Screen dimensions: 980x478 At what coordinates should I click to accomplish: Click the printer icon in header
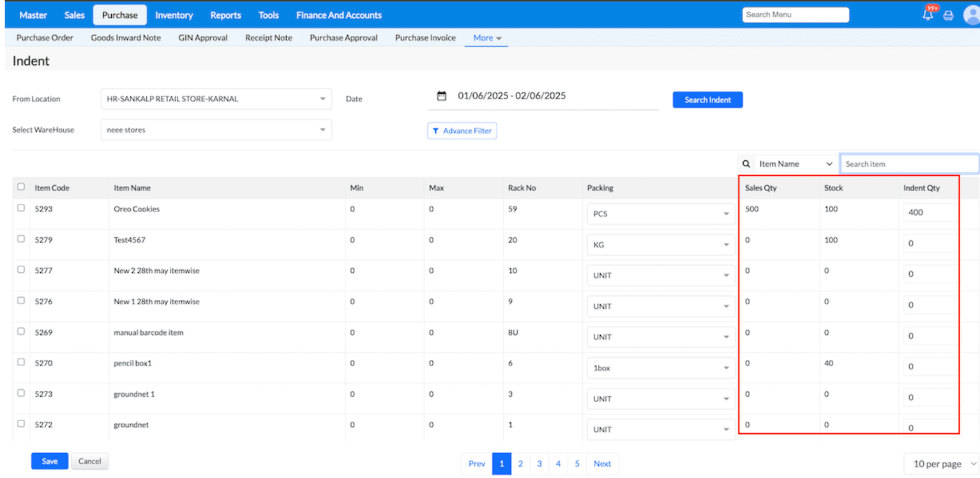coord(949,16)
